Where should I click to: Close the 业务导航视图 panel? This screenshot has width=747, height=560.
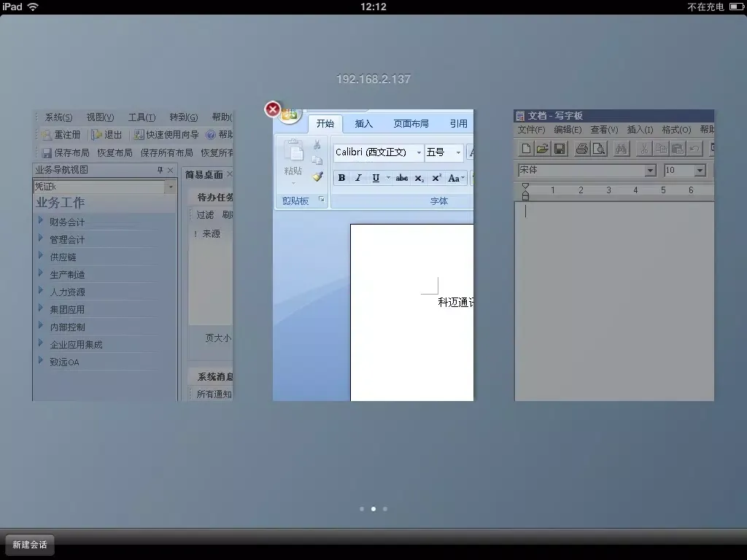[170, 170]
